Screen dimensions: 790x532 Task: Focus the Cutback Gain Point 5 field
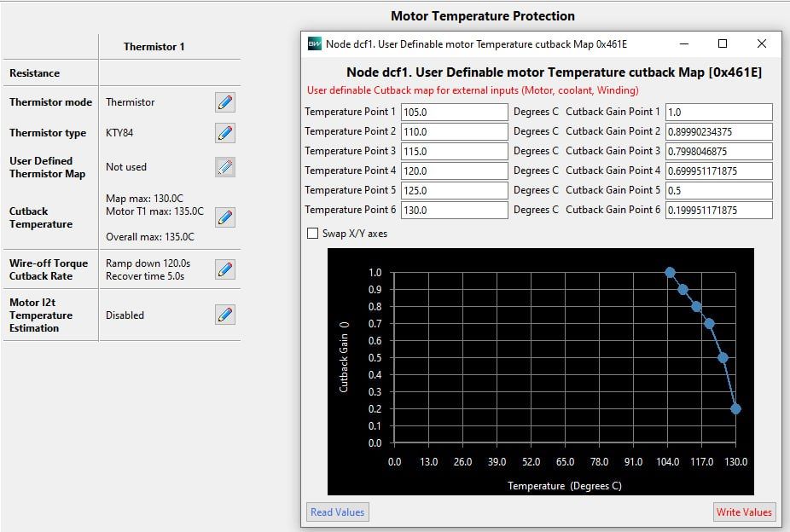click(x=719, y=190)
